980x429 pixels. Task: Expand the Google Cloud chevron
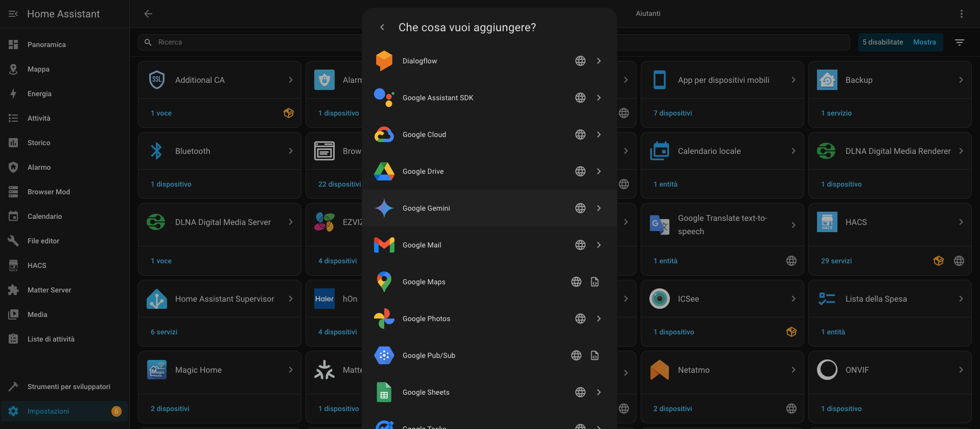click(x=599, y=134)
